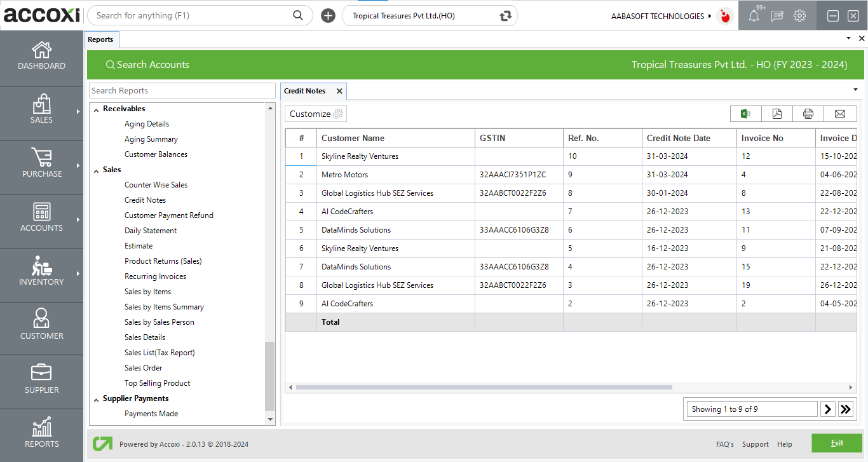The image size is (868, 462).
Task: Email the report via envelope icon
Action: pyautogui.click(x=839, y=114)
